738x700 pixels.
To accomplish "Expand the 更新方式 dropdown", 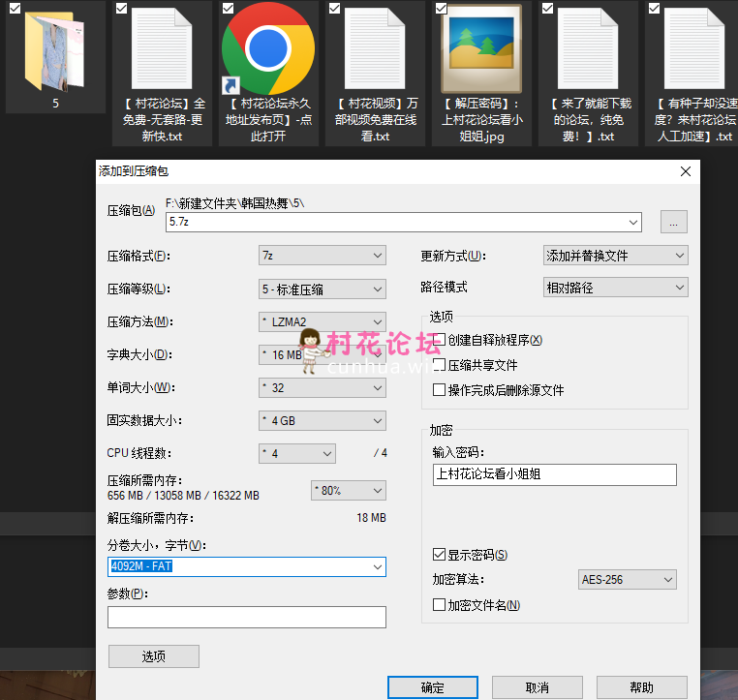I will coord(616,256).
